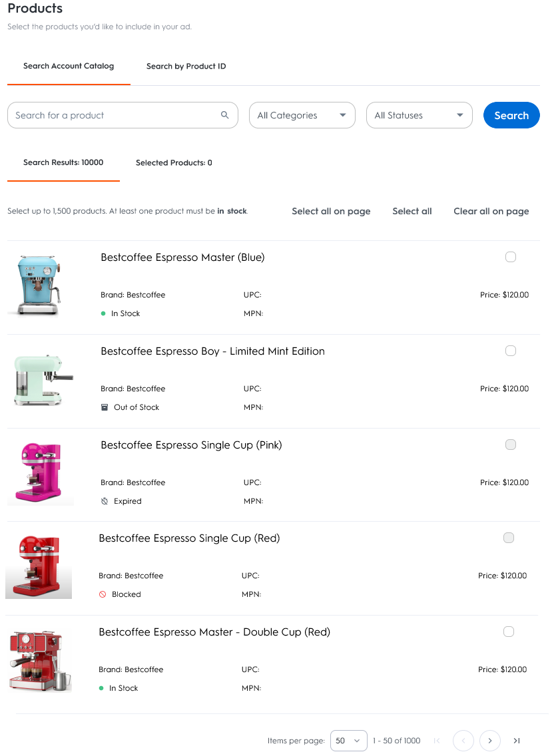Open the All Categories dropdown

tap(302, 115)
